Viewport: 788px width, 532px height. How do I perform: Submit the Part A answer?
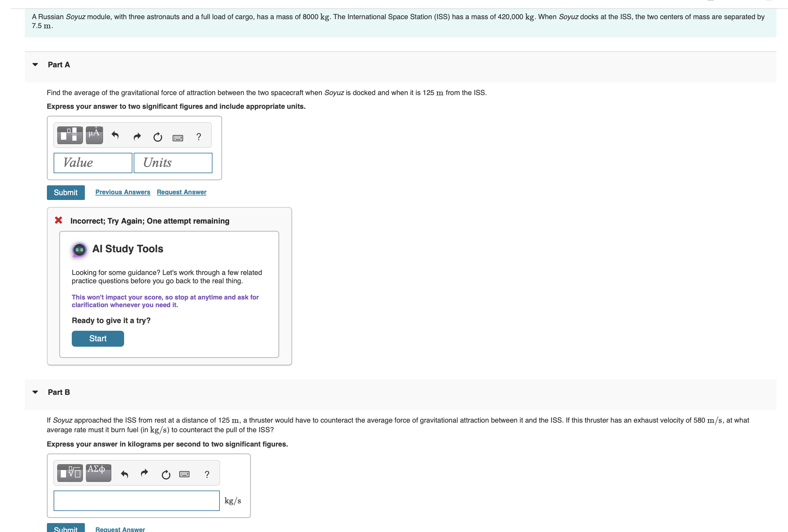tap(65, 192)
